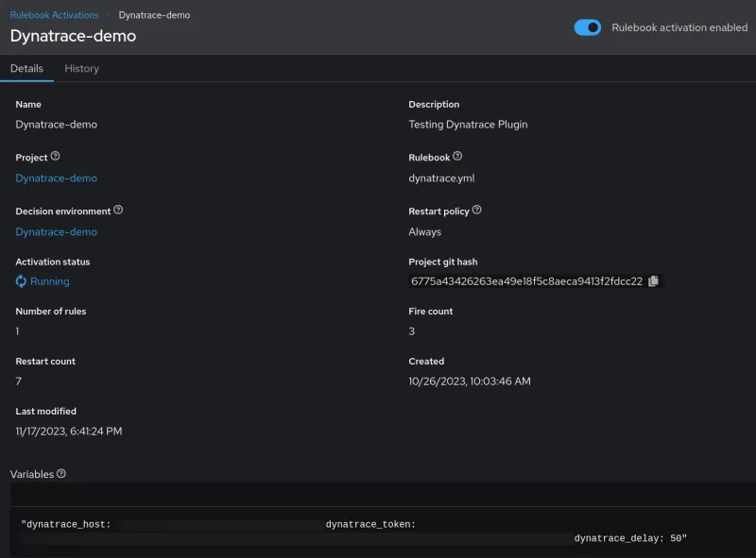Select the Details tab
756x558 pixels.
26,69
